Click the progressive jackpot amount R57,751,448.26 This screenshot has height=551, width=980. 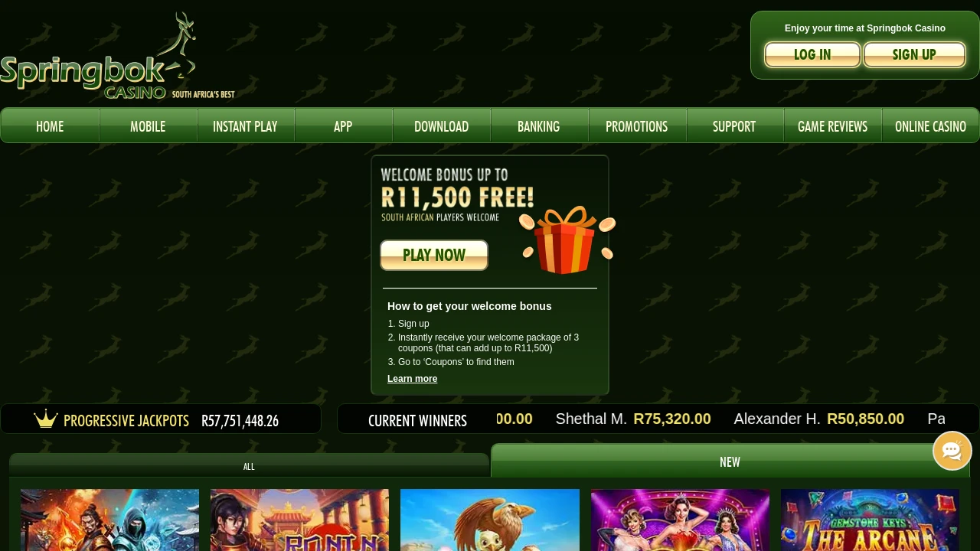tap(240, 420)
